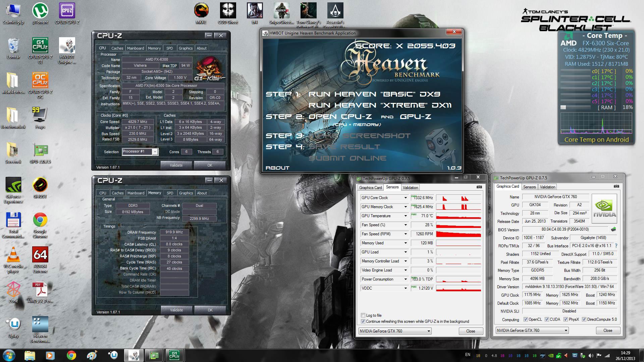Image resolution: width=644 pixels, height=362 pixels.
Task: Toggle Continue refreshing in background checkbox
Action: tap(363, 321)
